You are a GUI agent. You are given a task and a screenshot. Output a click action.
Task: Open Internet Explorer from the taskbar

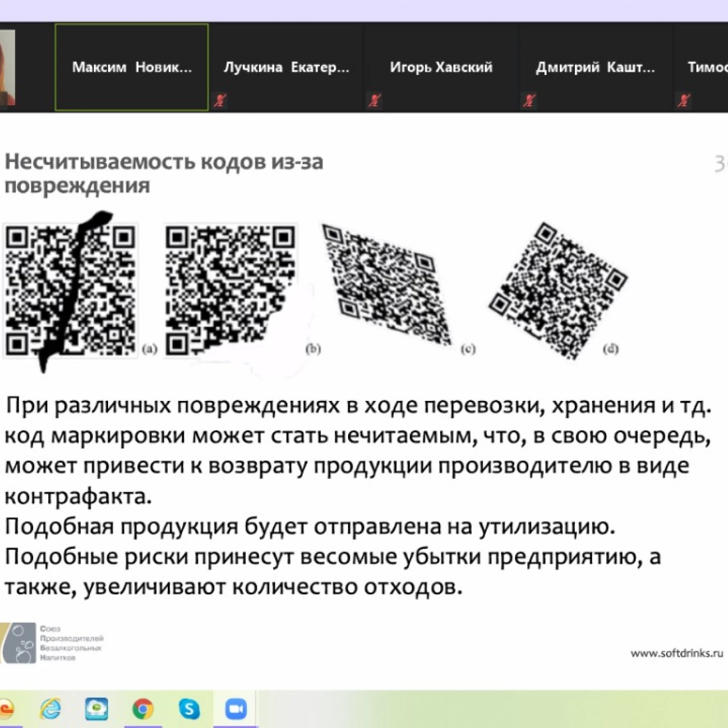(x=51, y=709)
